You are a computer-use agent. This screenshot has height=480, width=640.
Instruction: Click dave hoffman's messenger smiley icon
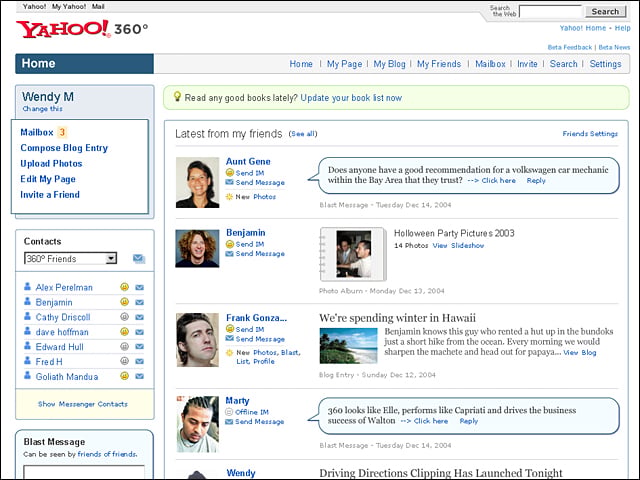(x=124, y=331)
